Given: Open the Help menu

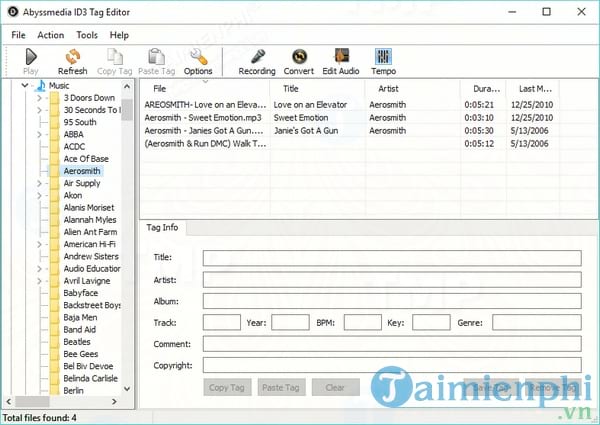Looking at the screenshot, I should click(x=119, y=35).
